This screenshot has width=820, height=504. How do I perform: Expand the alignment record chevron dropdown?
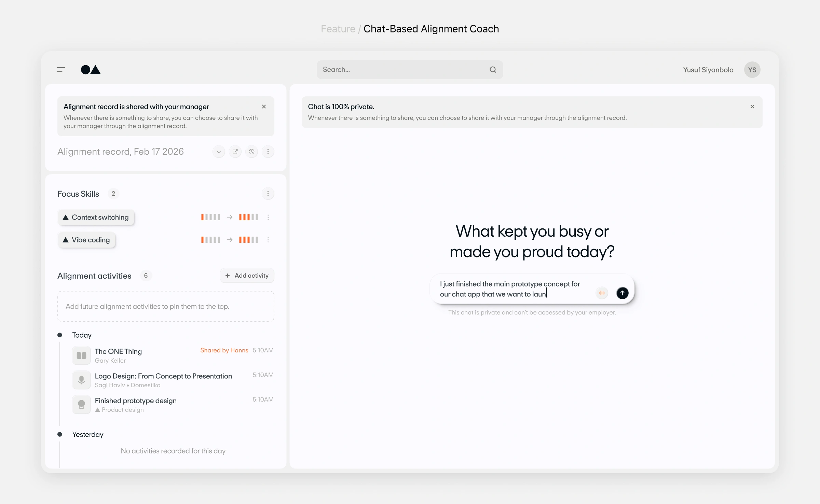tap(219, 152)
